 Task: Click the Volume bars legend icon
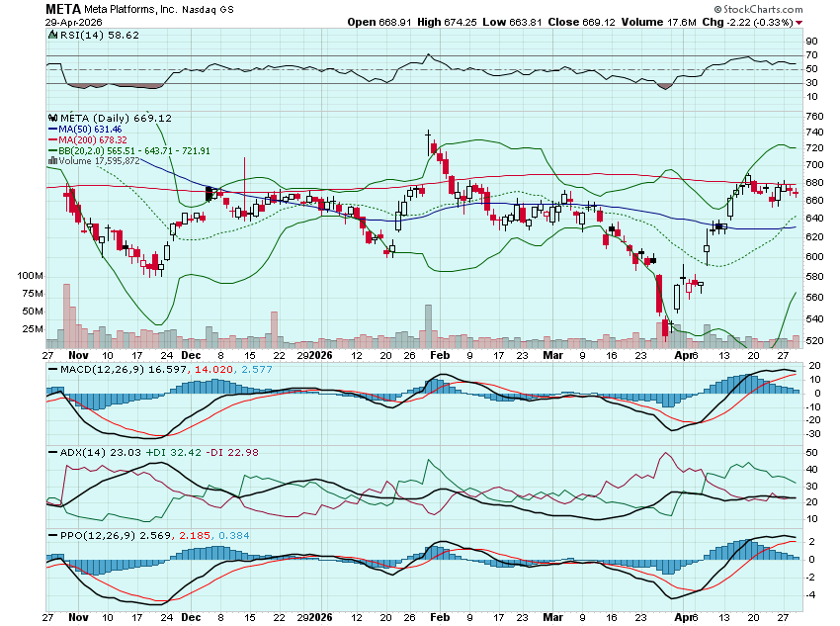50,160
